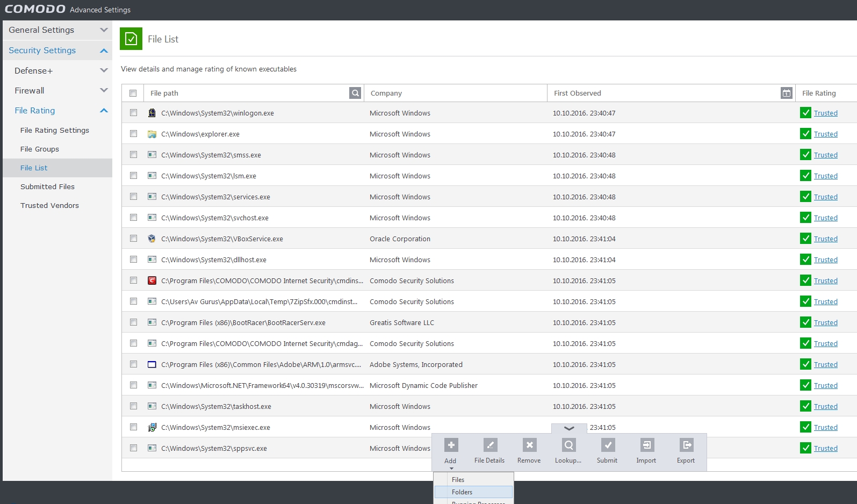
Task: Open the Trusted Vendors page
Action: [x=49, y=205]
